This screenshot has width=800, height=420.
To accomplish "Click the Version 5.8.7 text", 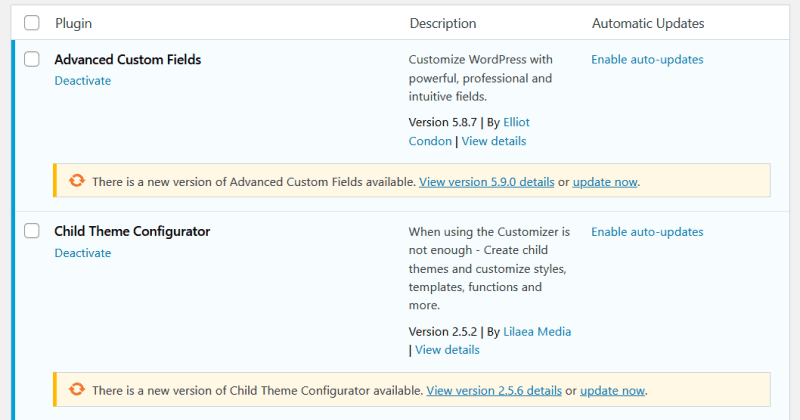I will [442, 122].
